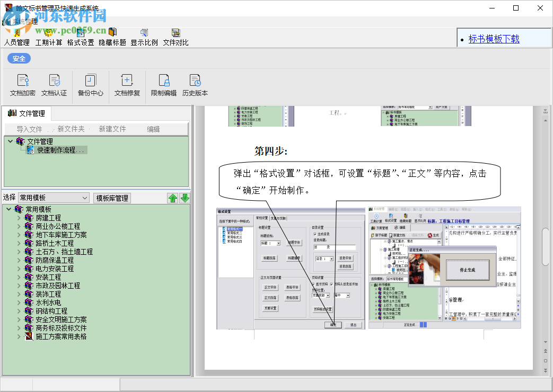Click document scrollbar up arrow
Image resolution: width=553 pixels, height=392 pixels.
545,121
